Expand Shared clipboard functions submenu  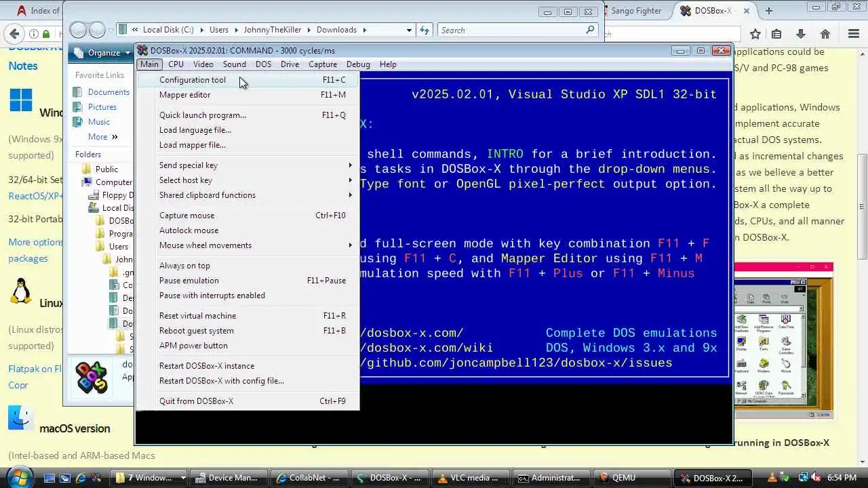coord(248,195)
